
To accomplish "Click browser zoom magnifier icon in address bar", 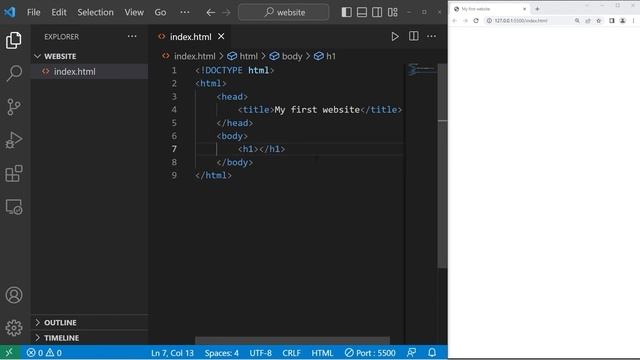I will [577, 21].
